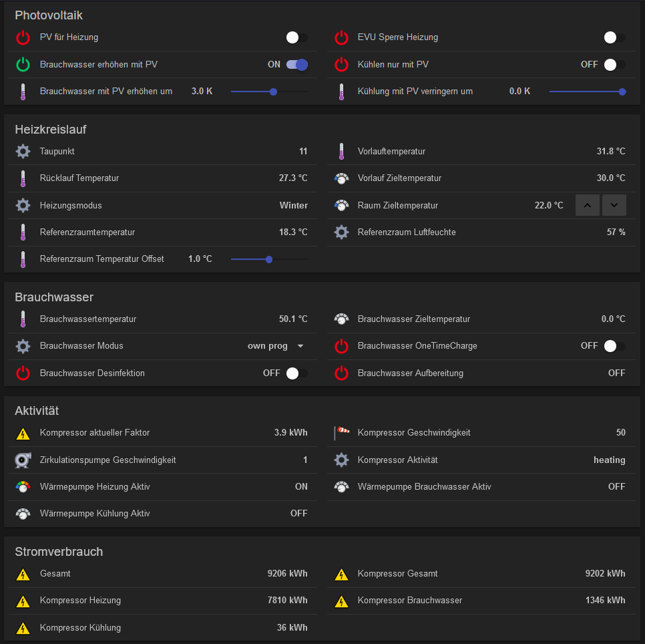The height and width of the screenshot is (644, 645).
Task: Click the Referenzraum Temperatur Offset slider handle
Action: point(268,259)
